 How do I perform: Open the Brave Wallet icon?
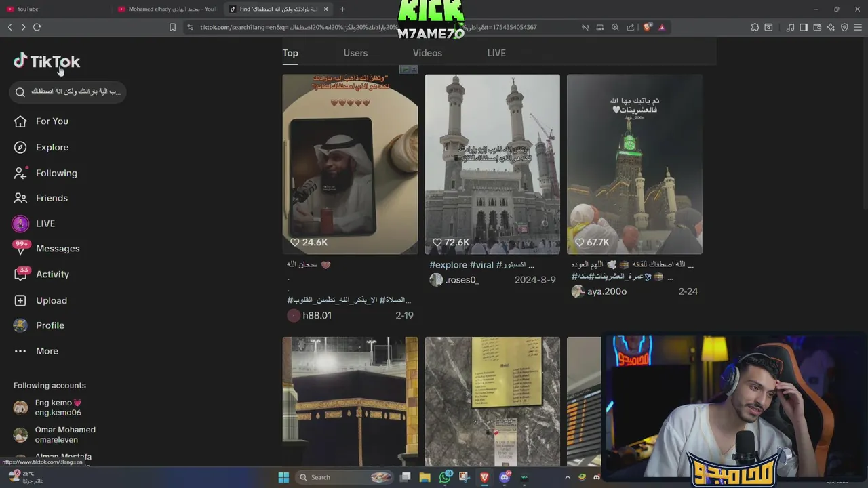817,27
